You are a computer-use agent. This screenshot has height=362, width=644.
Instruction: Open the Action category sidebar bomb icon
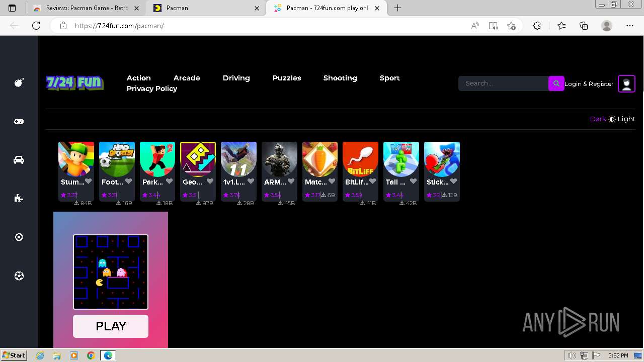[x=19, y=82]
